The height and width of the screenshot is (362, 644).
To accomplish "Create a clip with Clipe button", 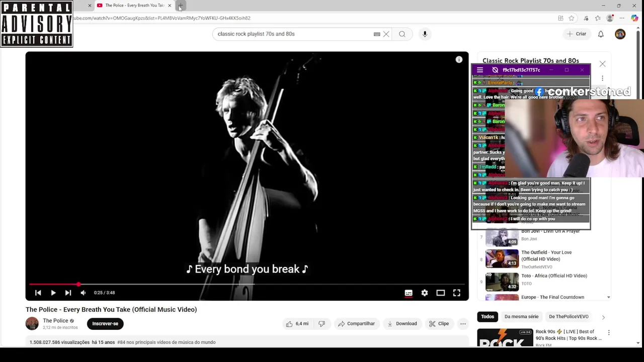I will [x=439, y=324].
